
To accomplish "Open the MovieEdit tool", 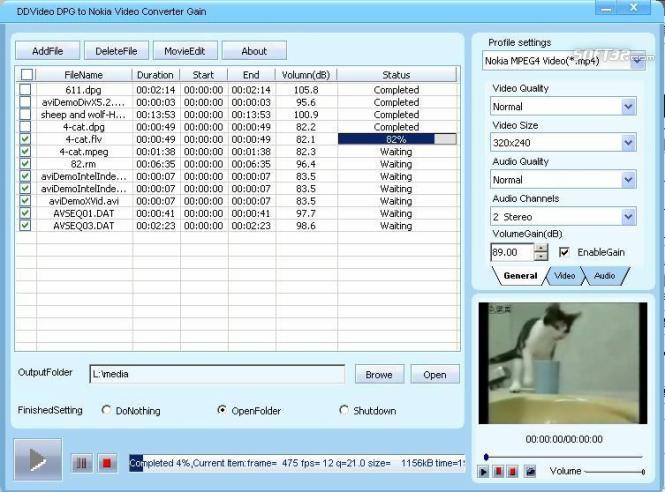I will coord(185,51).
